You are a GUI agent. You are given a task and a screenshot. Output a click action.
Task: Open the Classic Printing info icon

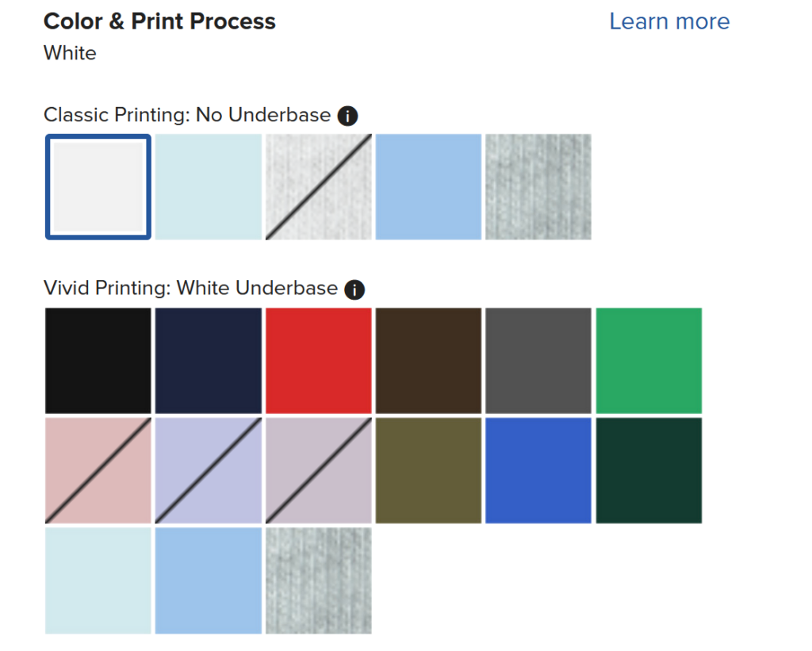click(x=347, y=116)
